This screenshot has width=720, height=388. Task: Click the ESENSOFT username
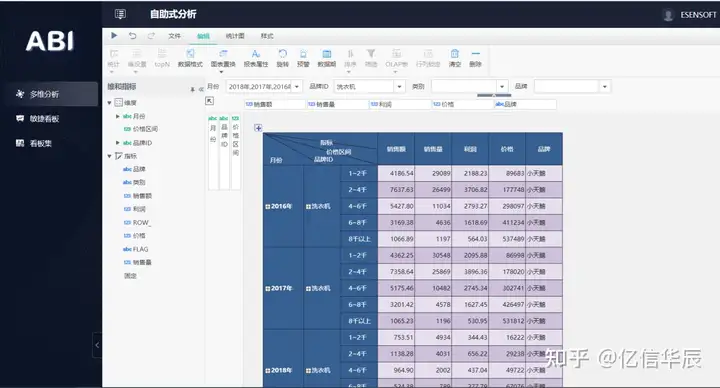[698, 15]
